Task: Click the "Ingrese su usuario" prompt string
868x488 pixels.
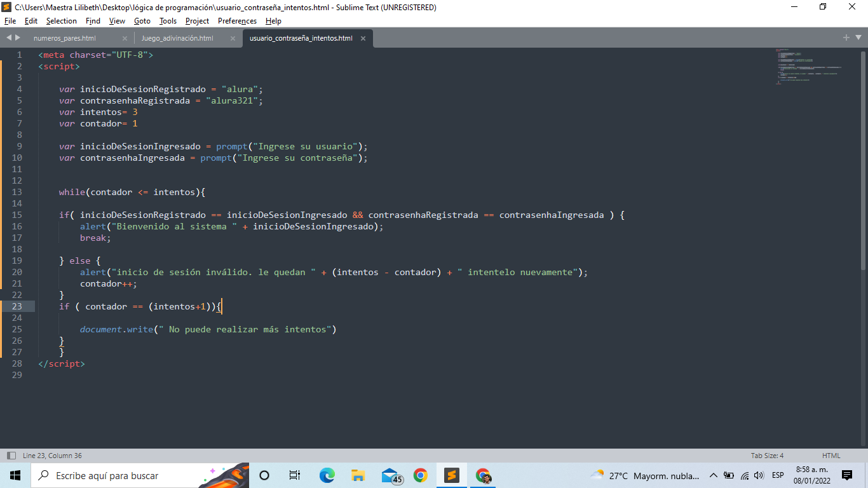Action: [305, 146]
